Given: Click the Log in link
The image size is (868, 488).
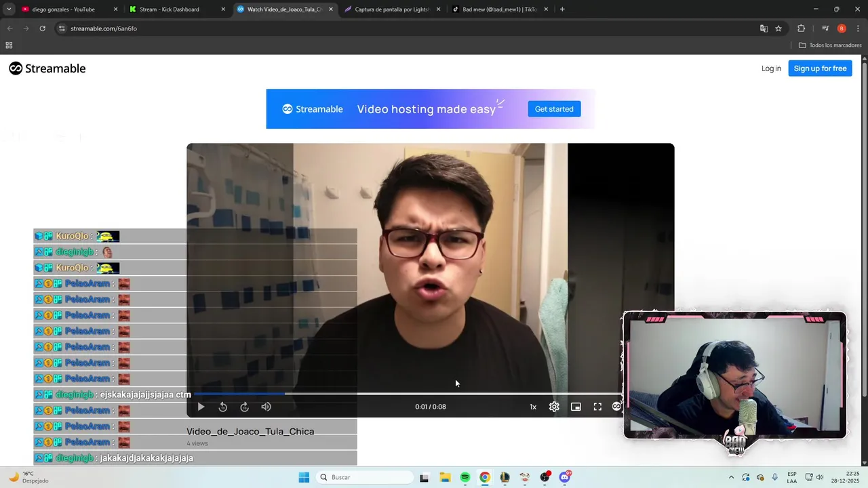Looking at the screenshot, I should (771, 68).
